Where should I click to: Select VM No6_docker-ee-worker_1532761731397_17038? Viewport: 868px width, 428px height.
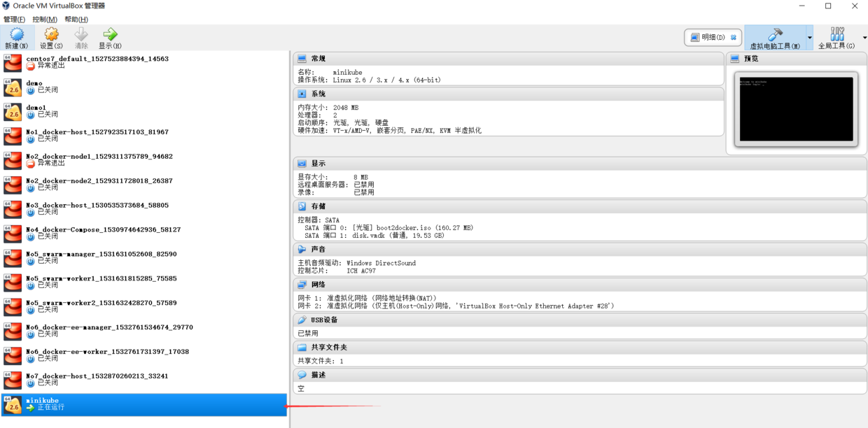click(145, 356)
